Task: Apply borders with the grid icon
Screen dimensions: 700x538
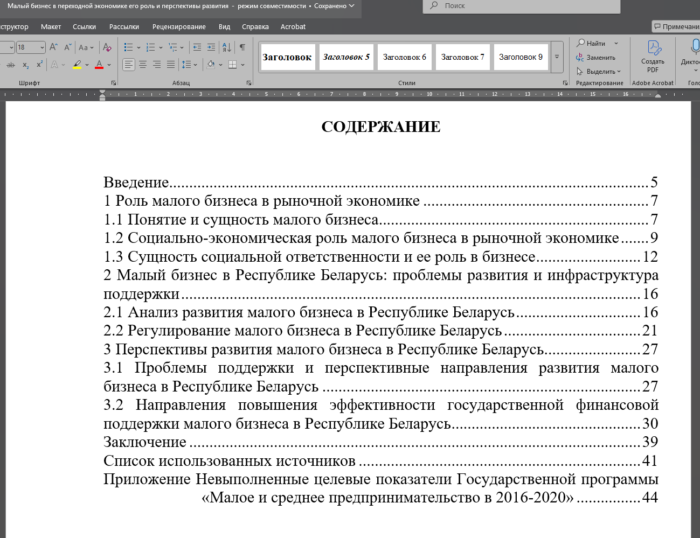Action: coord(233,65)
